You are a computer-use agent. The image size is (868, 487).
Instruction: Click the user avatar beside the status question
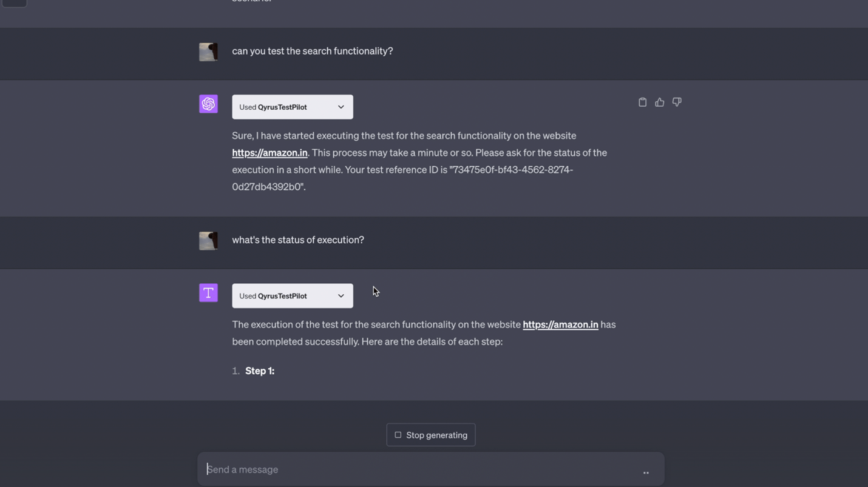(x=208, y=240)
